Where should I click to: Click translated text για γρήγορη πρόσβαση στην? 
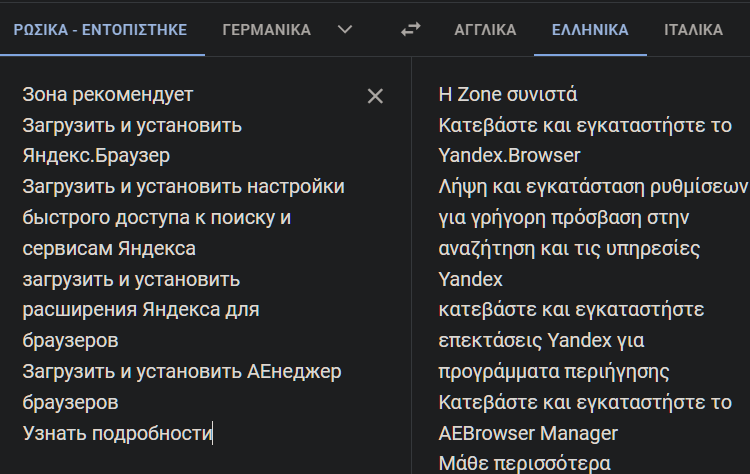[x=563, y=218]
